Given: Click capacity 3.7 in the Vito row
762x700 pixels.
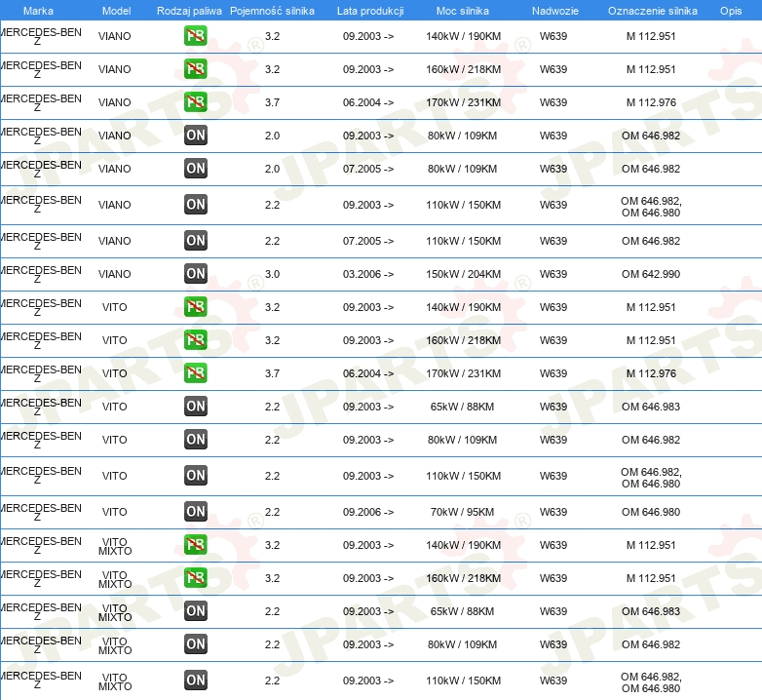Looking at the screenshot, I should [272, 373].
